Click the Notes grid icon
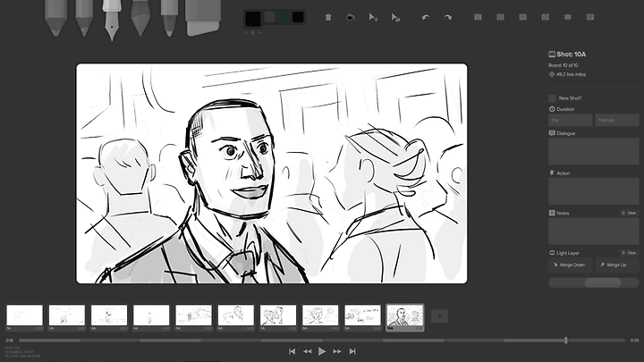644x362 pixels. (x=552, y=213)
